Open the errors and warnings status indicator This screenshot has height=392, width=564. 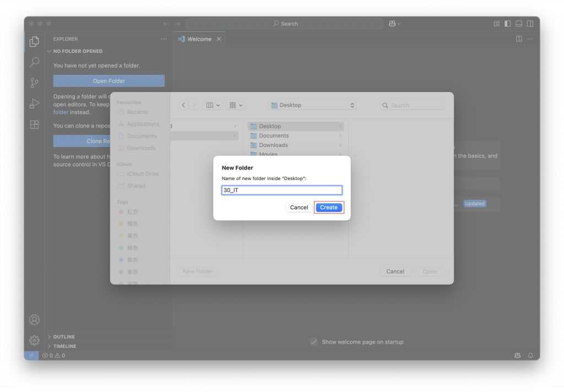click(x=53, y=355)
